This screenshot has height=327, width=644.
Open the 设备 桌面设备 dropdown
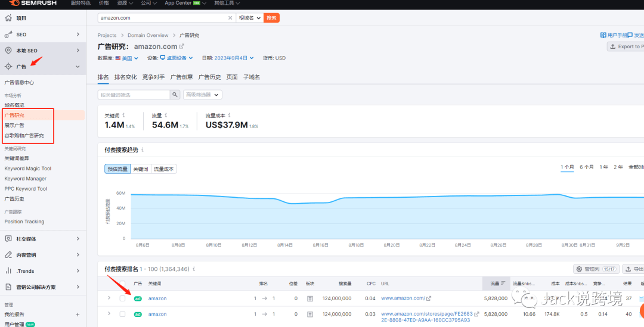(177, 58)
